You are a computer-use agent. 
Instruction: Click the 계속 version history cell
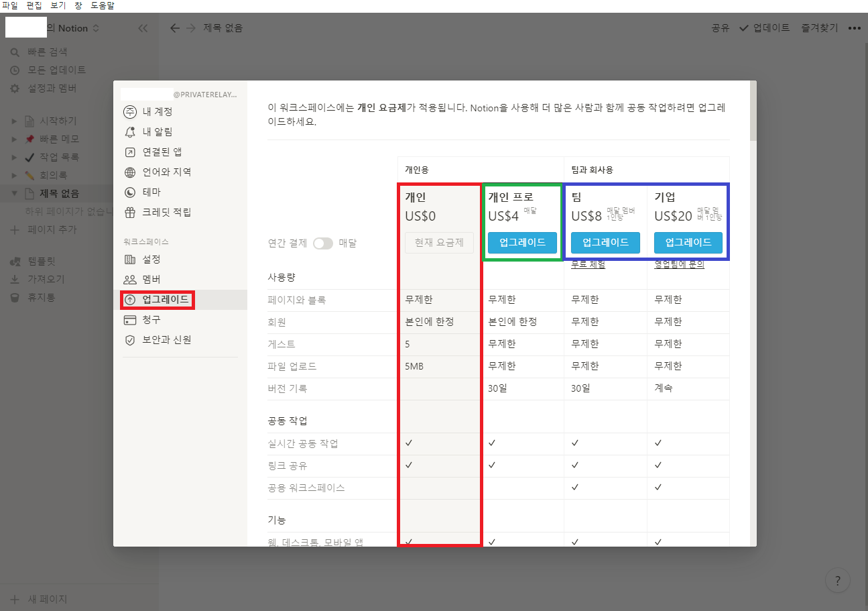click(663, 388)
